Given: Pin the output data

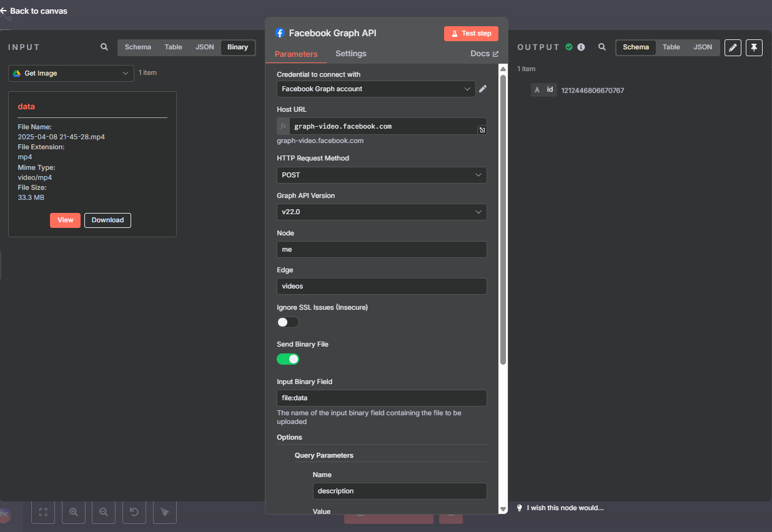Looking at the screenshot, I should [x=754, y=47].
